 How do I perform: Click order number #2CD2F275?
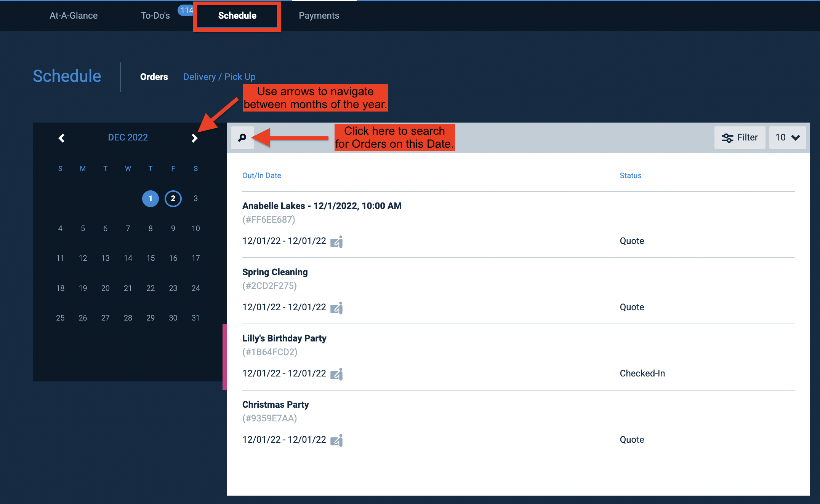click(x=269, y=286)
